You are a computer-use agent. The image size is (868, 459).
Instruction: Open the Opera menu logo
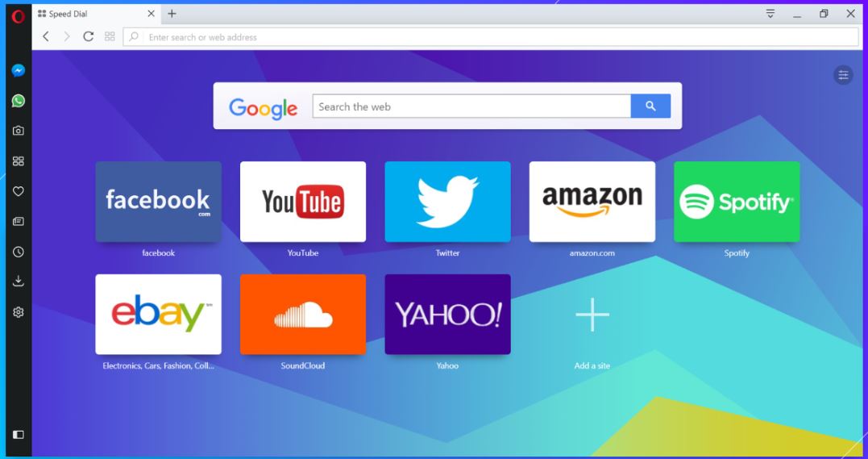coord(19,17)
